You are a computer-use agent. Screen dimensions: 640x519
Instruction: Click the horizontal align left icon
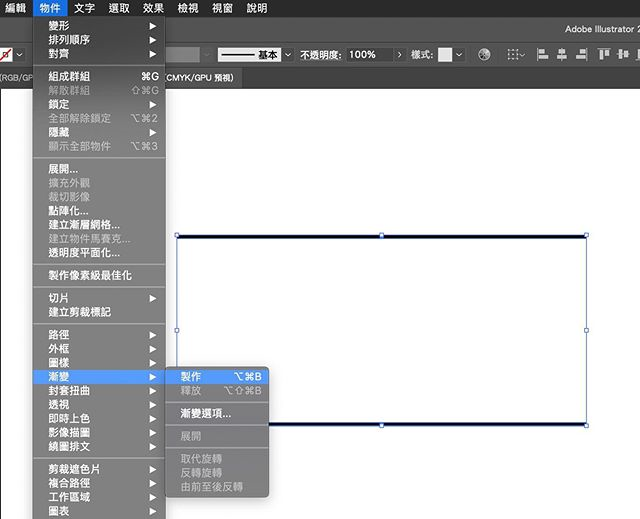[x=542, y=54]
